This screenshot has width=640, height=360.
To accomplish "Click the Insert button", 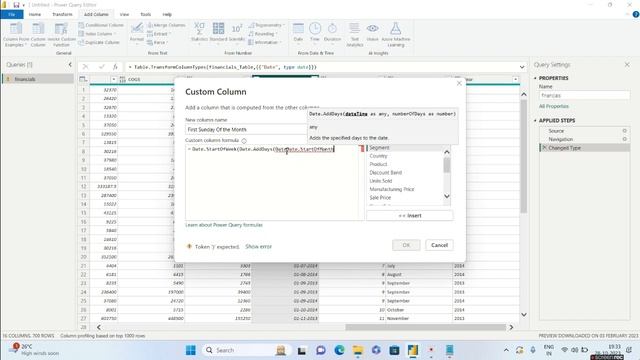I will click(410, 216).
